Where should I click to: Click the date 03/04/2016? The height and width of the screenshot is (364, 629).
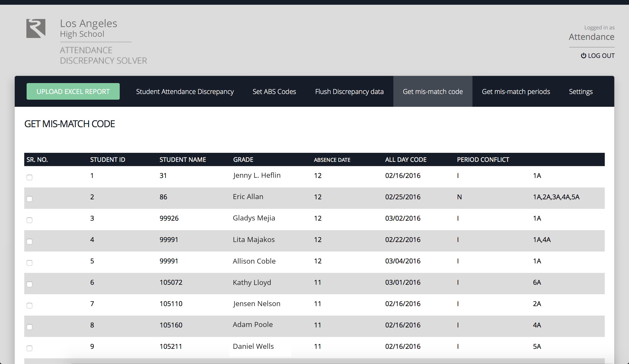(x=403, y=261)
